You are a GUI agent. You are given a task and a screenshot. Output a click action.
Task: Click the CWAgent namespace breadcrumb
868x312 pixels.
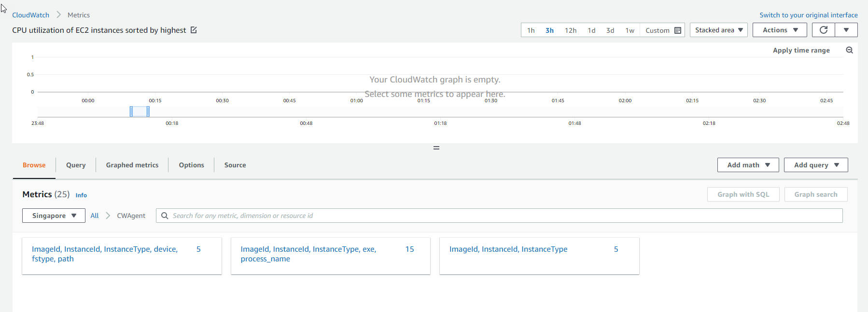(x=131, y=216)
